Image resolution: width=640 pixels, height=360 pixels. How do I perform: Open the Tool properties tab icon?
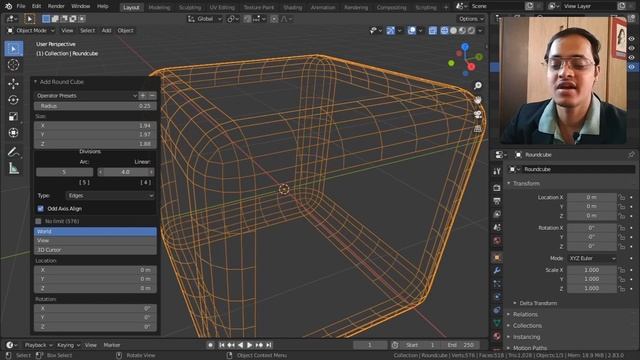497,171
